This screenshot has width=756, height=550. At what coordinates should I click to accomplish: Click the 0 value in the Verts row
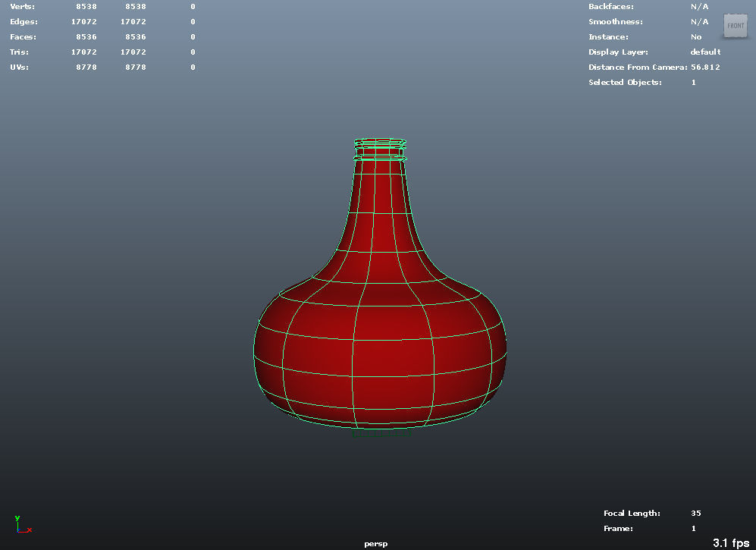(193, 7)
